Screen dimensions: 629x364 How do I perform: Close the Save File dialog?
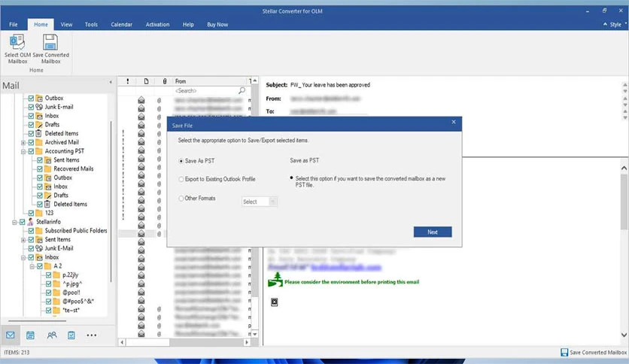point(454,122)
